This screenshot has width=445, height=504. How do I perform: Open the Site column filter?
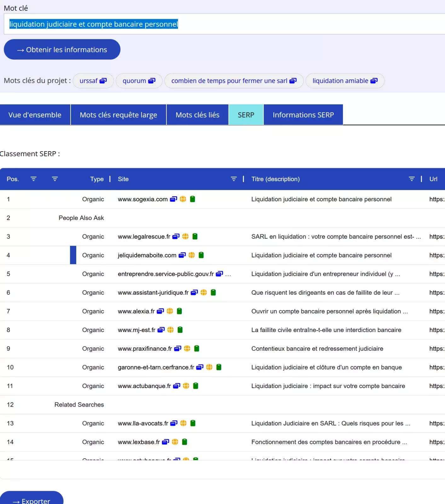coord(234,179)
